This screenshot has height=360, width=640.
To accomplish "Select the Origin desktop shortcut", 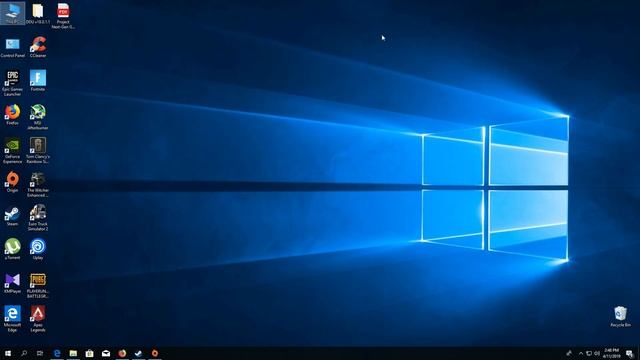I will tap(12, 182).
